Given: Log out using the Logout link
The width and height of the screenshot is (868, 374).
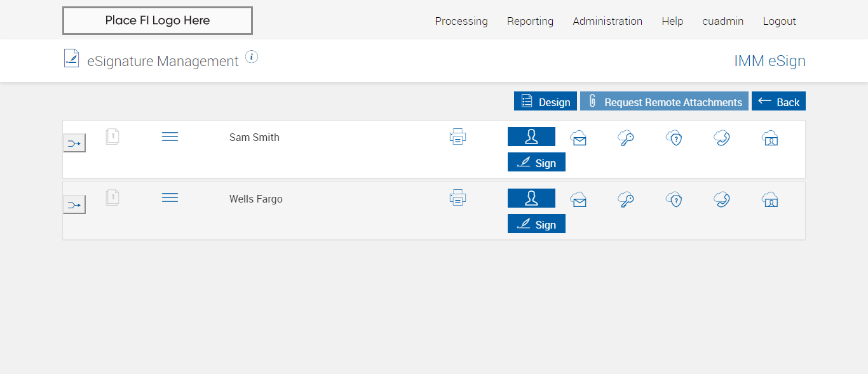Looking at the screenshot, I should point(779,21).
